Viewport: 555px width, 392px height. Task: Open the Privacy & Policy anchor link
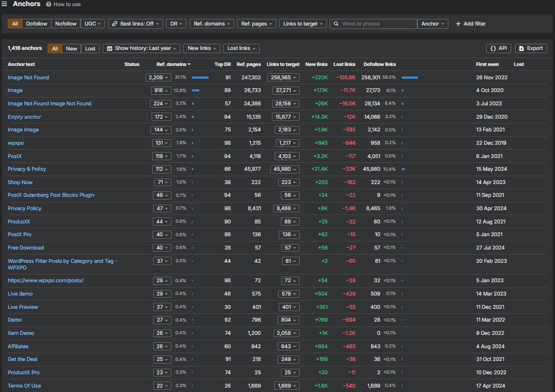pyautogui.click(x=27, y=169)
